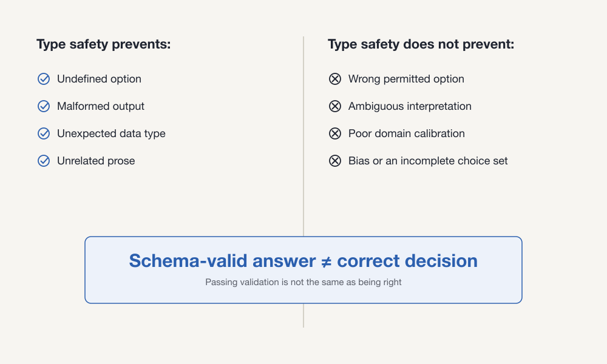The width and height of the screenshot is (607, 364).
Task: Click the 'Type safety prevents:' heading
Action: click(103, 44)
